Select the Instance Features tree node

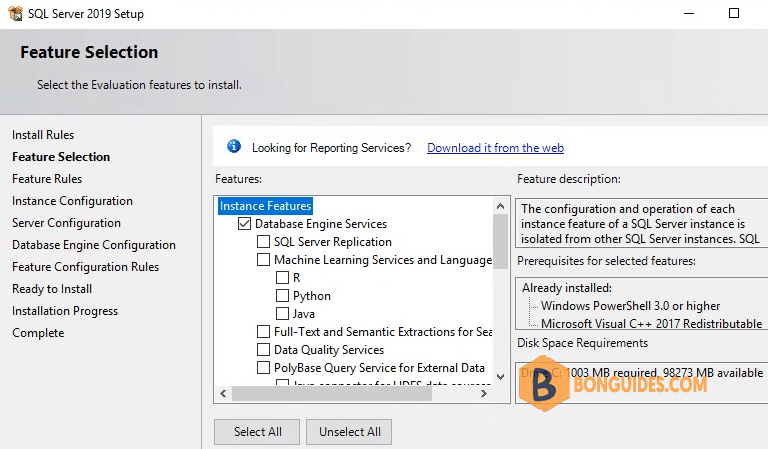[265, 206]
